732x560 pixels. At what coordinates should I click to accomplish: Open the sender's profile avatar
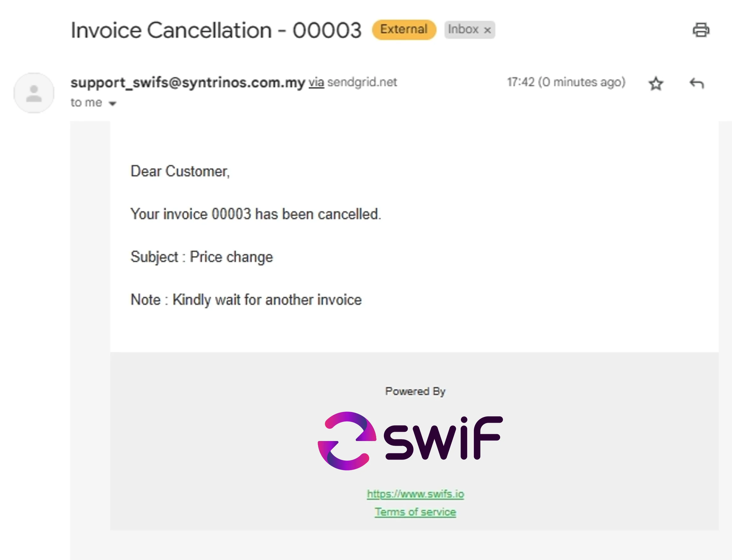tap(34, 93)
